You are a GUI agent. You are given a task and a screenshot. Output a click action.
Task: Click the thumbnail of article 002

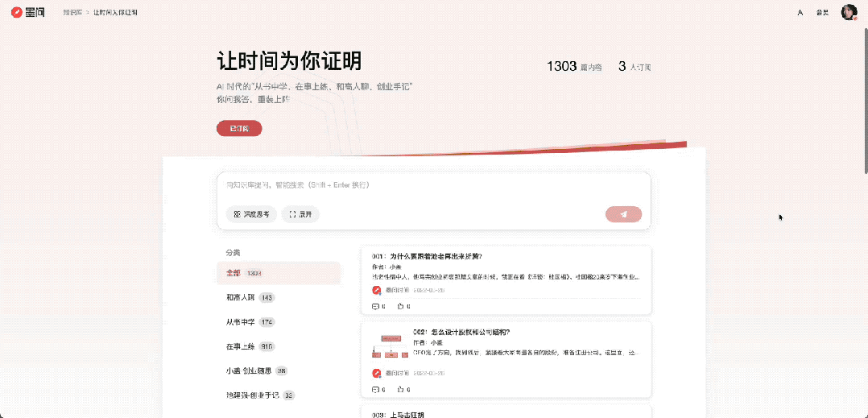[390, 345]
